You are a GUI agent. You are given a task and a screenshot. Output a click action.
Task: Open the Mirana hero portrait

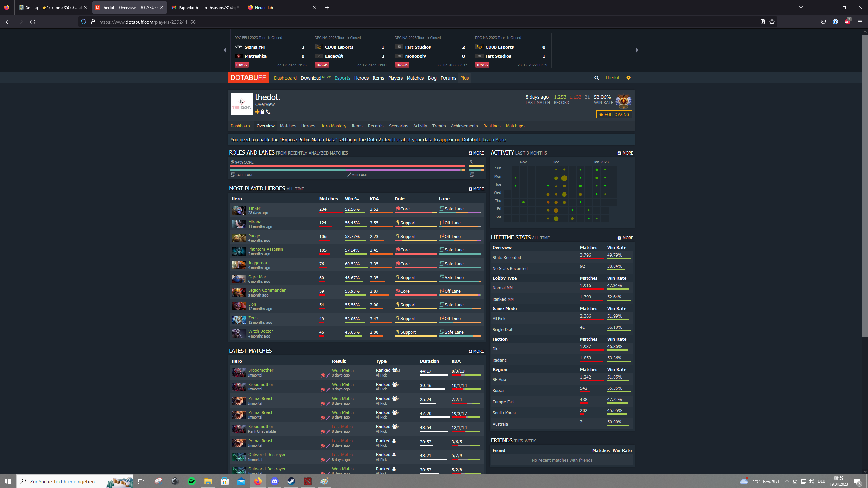pos(238,224)
